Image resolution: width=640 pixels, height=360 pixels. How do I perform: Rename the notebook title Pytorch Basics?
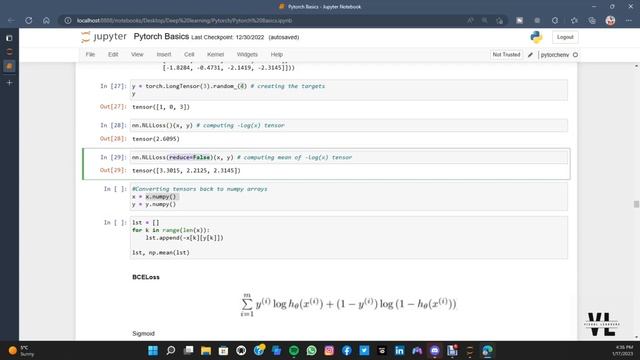(x=161, y=37)
